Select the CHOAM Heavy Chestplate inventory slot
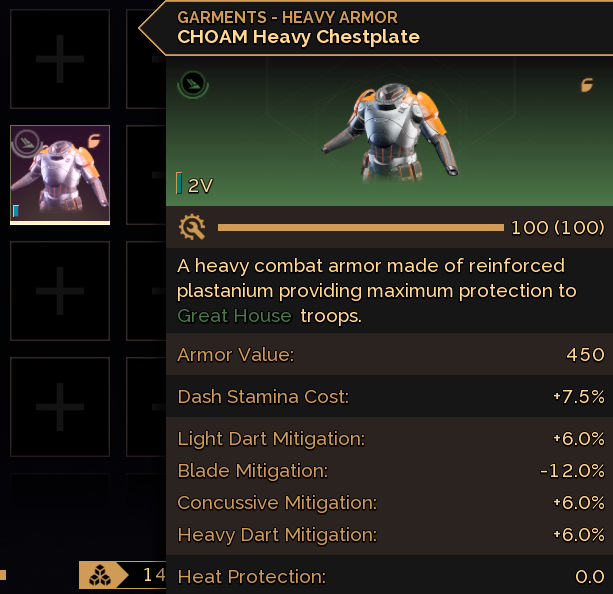 point(60,174)
